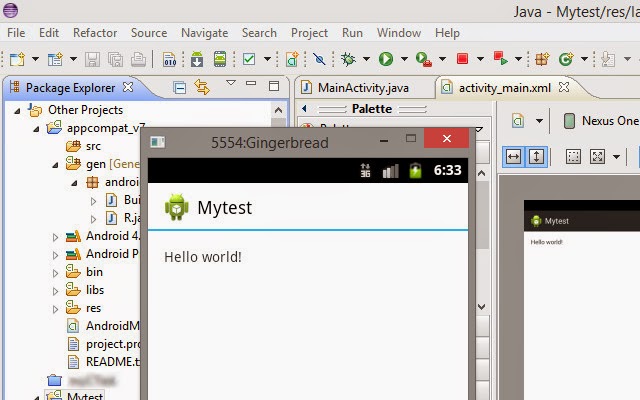This screenshot has height=400, width=640.
Task: Expand the bin folder node
Action: point(55,273)
